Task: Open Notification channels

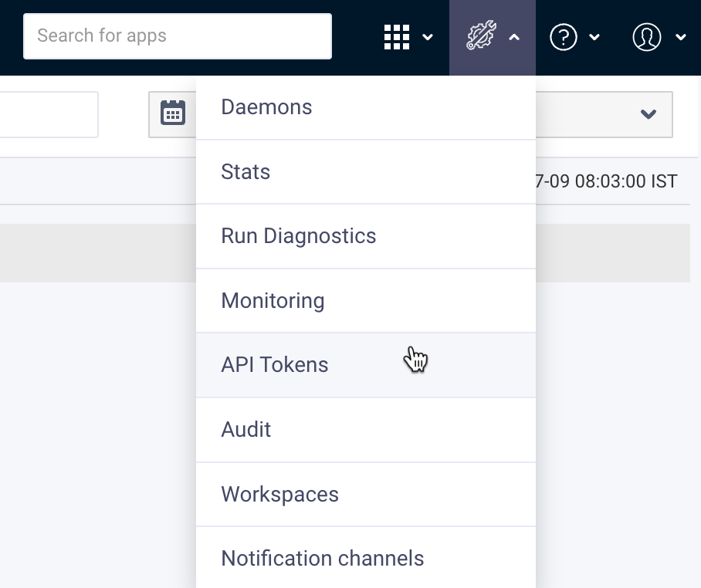Action: click(x=323, y=558)
